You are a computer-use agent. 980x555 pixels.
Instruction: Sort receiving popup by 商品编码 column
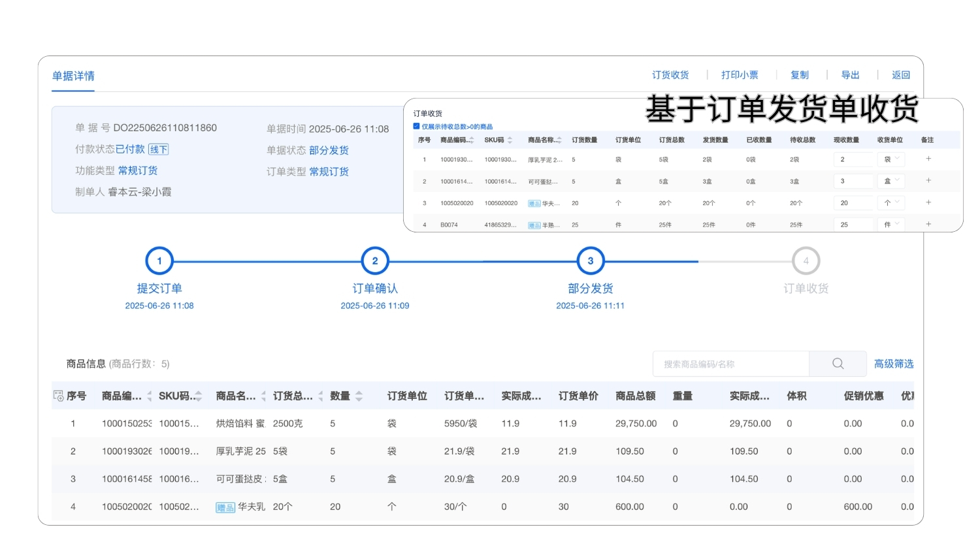click(471, 140)
